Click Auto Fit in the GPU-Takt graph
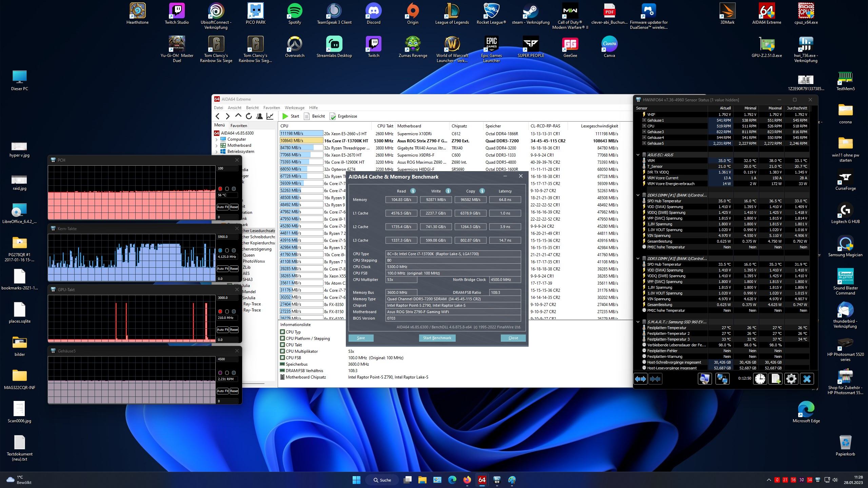868x488 pixels. pos(222,330)
